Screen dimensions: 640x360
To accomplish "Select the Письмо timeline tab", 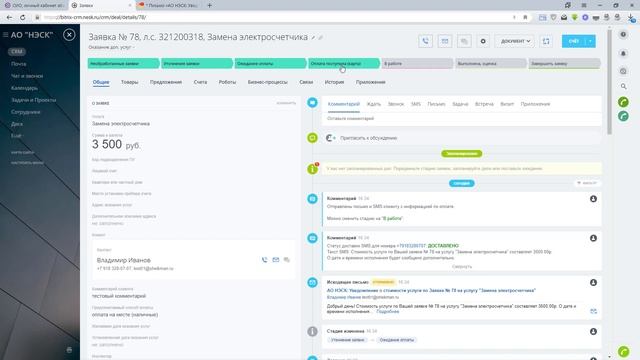I will pyautogui.click(x=436, y=104).
